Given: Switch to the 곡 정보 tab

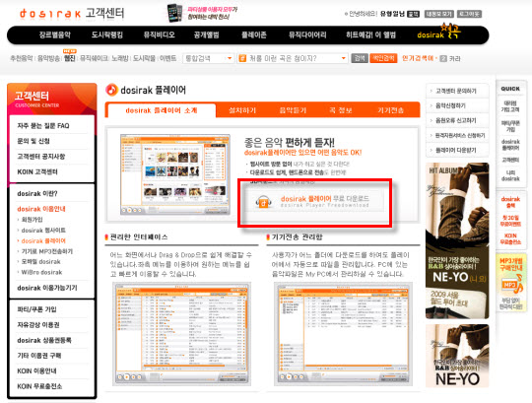Looking at the screenshot, I should pos(340,110).
